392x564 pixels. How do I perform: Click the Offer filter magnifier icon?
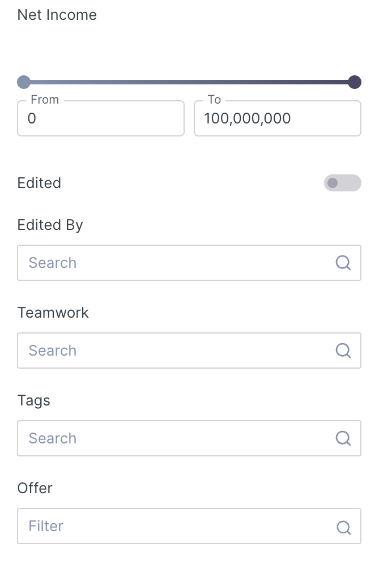[343, 527]
